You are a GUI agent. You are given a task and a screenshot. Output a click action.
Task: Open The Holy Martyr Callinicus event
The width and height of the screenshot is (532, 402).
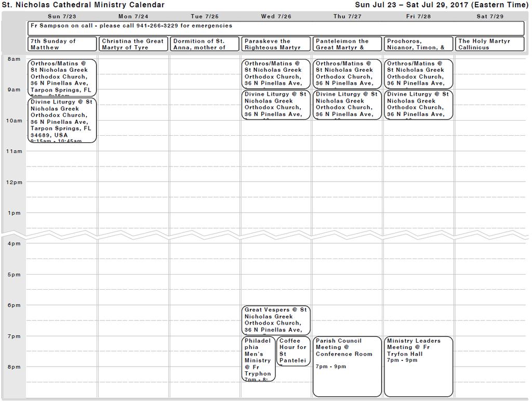pyautogui.click(x=489, y=44)
